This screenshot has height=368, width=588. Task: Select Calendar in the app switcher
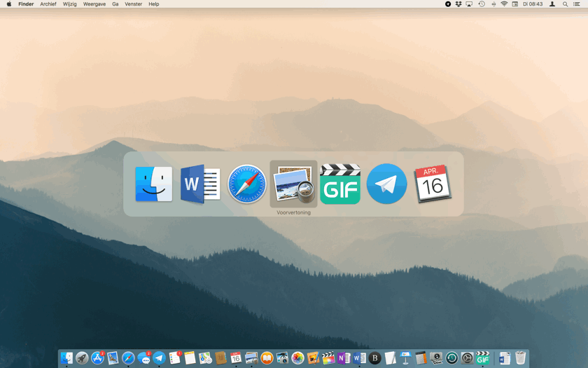(433, 184)
